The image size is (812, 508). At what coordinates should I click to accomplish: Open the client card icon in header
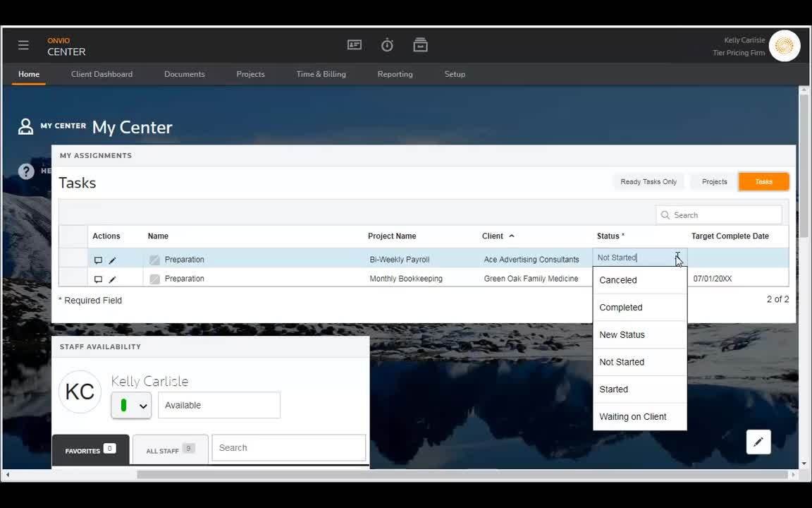[x=355, y=45]
